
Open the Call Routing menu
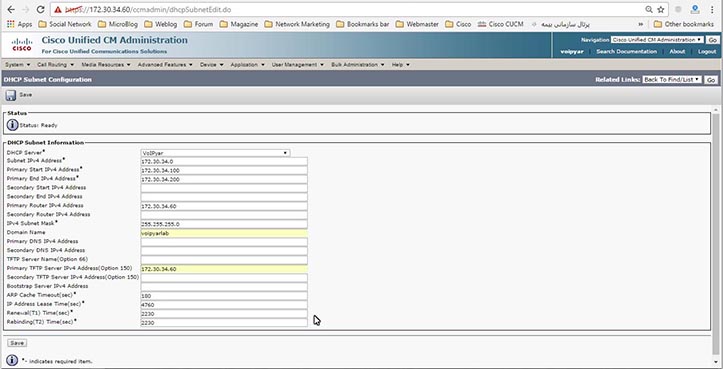coord(54,65)
